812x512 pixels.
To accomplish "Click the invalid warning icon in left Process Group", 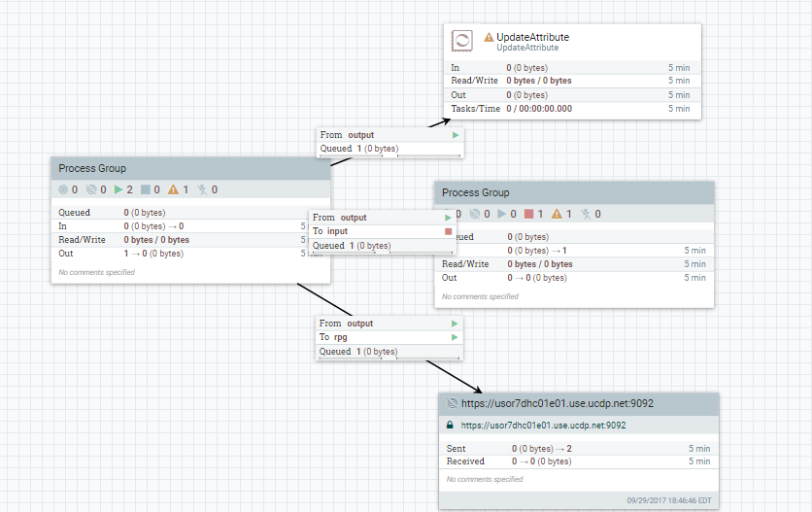I will coord(173,189).
